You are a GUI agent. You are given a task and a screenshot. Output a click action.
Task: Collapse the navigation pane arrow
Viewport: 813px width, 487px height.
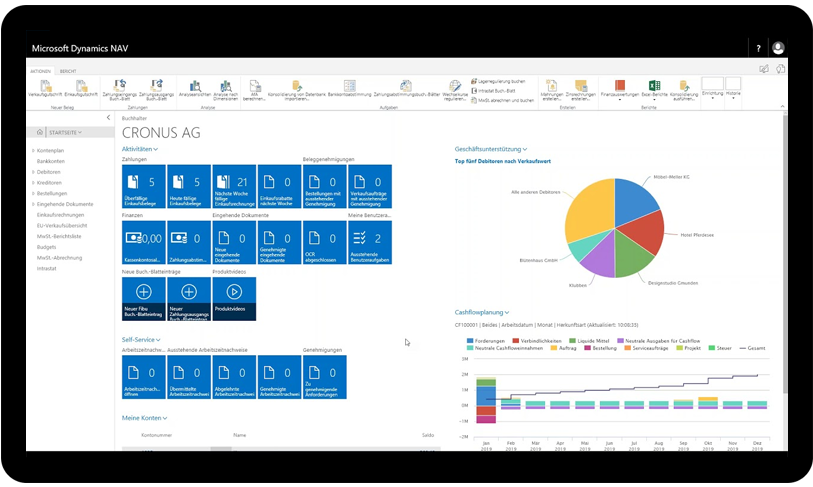(x=108, y=118)
